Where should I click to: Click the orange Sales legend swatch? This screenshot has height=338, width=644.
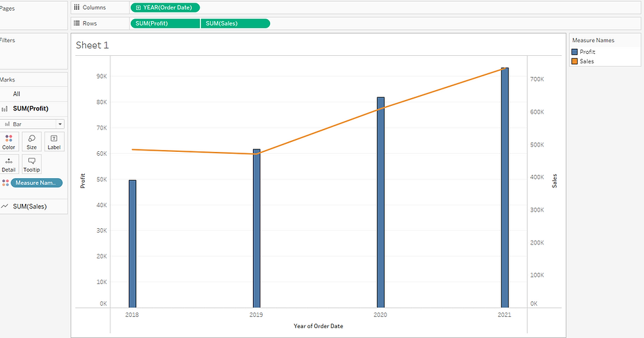point(575,61)
